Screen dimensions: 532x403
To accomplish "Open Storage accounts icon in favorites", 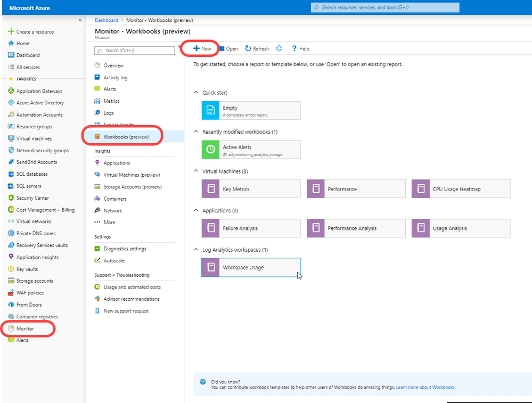I will tap(11, 281).
